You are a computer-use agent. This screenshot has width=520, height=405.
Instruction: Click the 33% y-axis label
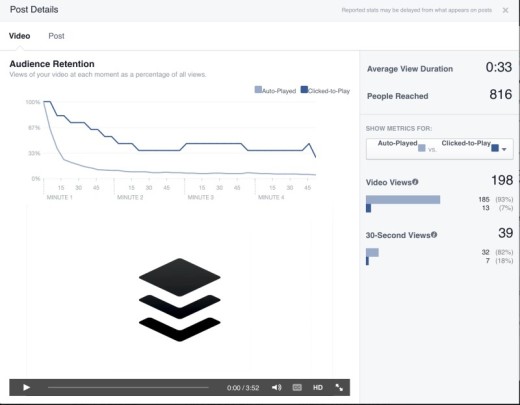click(x=34, y=153)
